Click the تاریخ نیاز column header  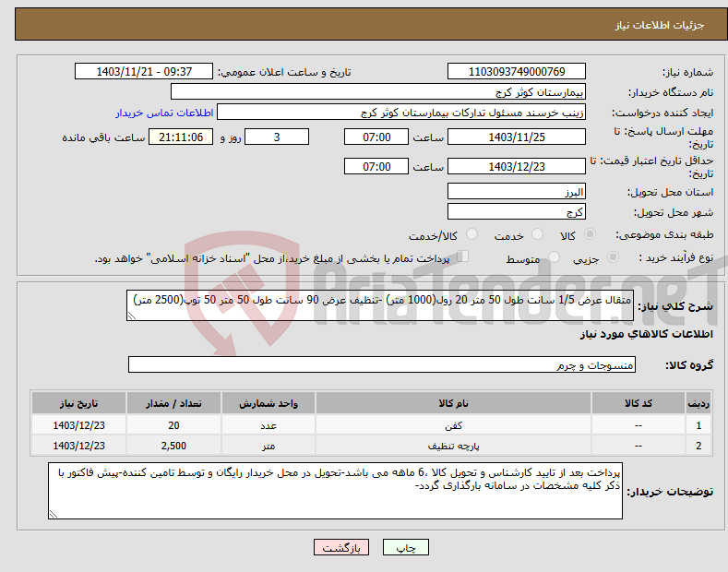79,403
